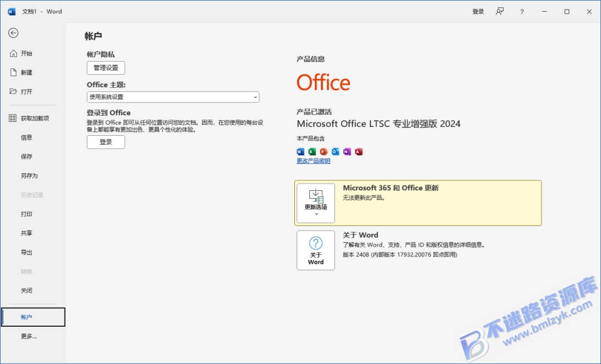Click the 更改产品密钥 link
Image resolution: width=601 pixels, height=364 pixels.
(313, 161)
